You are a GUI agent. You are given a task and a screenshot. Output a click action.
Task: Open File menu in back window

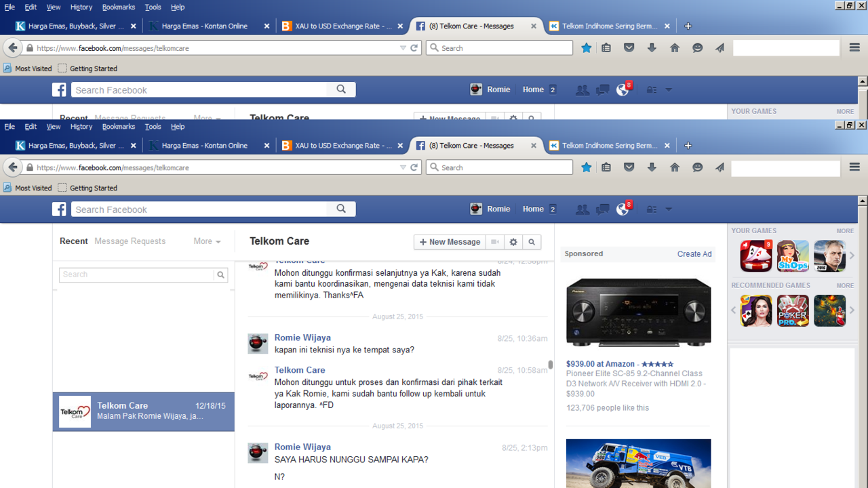9,7
